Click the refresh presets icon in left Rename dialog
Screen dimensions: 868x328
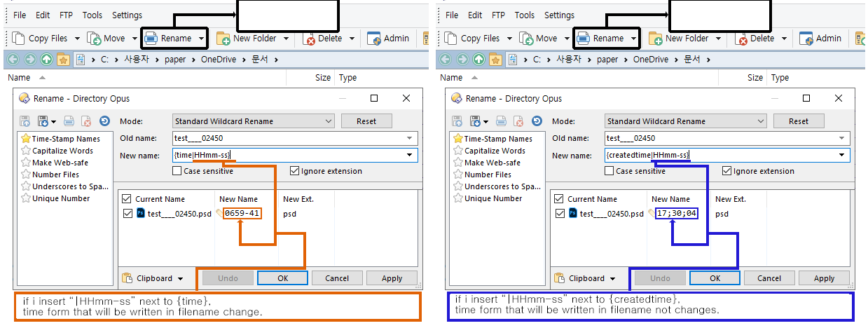click(x=104, y=121)
